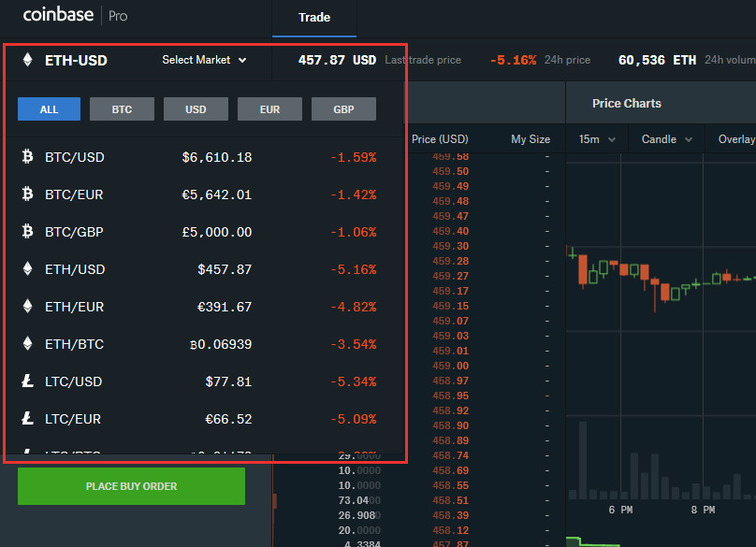The image size is (756, 547).
Task: Click the PLACE BUY ORDER button
Action: click(x=131, y=486)
